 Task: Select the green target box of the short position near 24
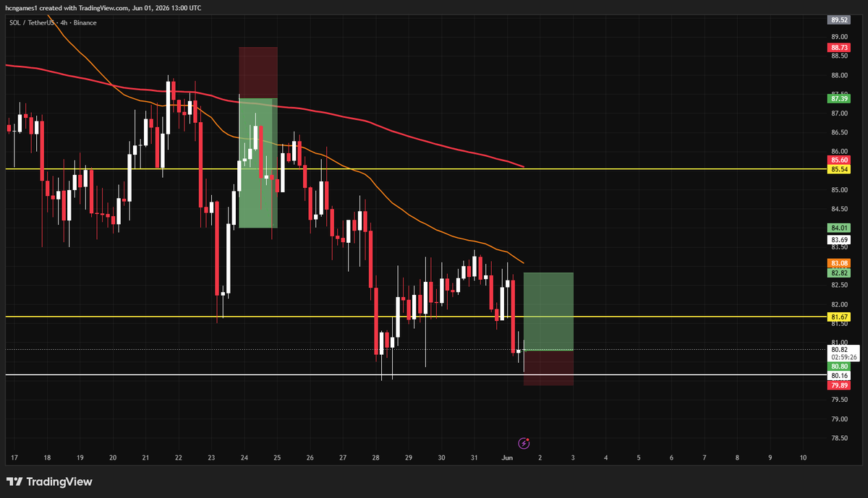tap(258, 163)
